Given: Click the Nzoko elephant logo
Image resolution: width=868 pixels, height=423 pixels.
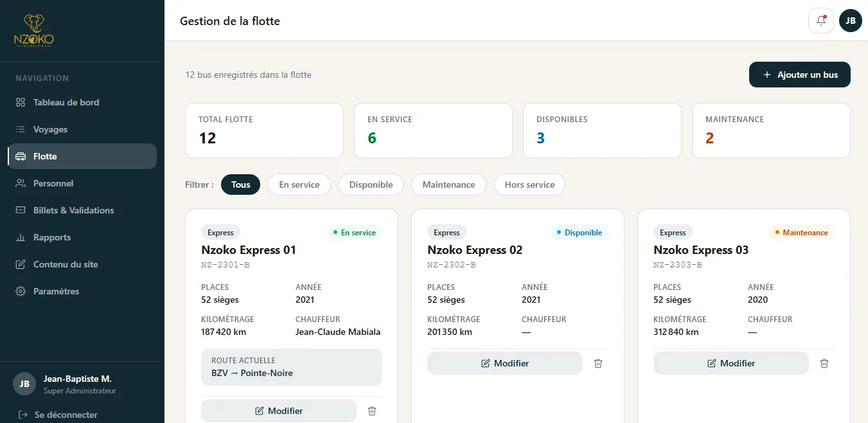Looking at the screenshot, I should tap(34, 31).
